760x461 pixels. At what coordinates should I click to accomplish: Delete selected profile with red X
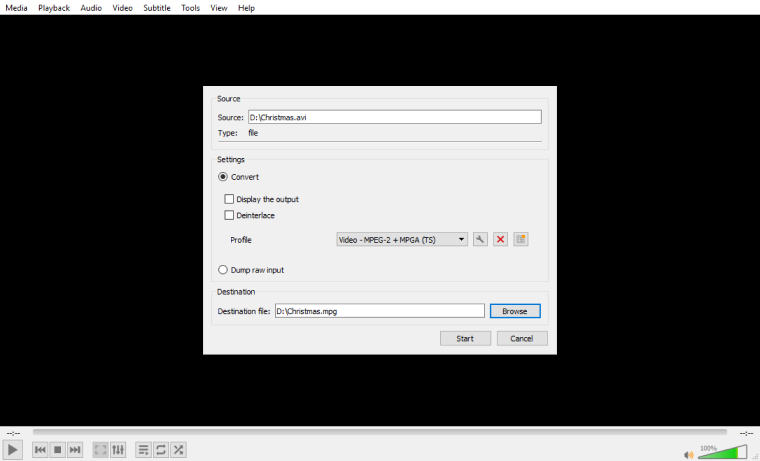[x=500, y=239]
